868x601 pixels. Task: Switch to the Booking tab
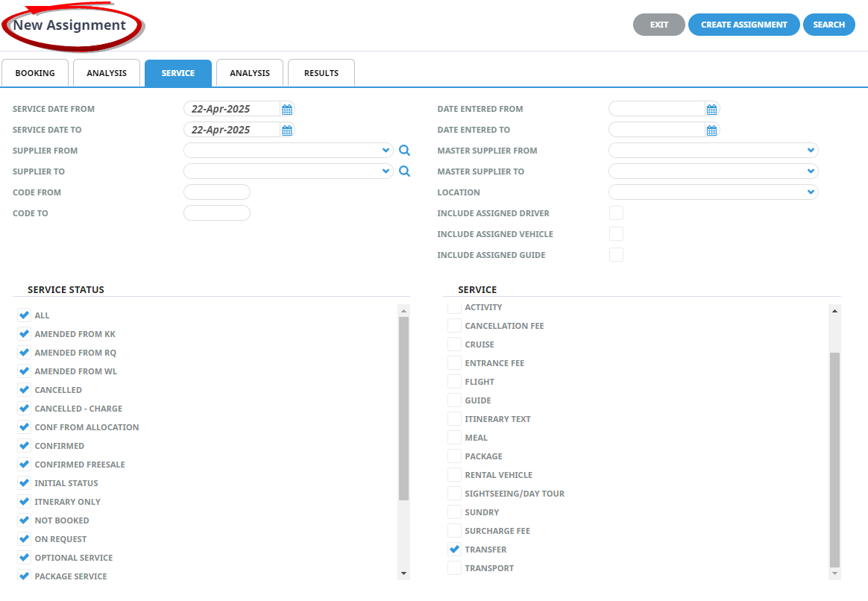(35, 73)
